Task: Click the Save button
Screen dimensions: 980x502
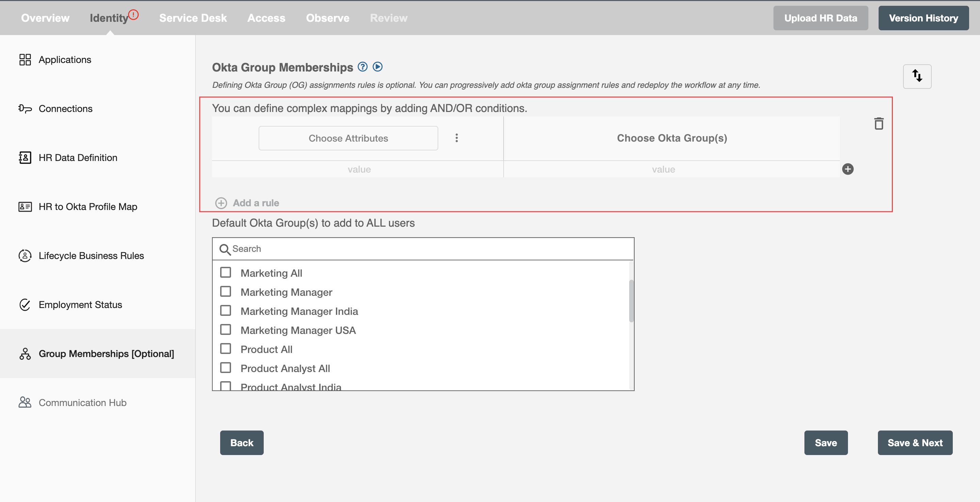Action: [x=826, y=443]
